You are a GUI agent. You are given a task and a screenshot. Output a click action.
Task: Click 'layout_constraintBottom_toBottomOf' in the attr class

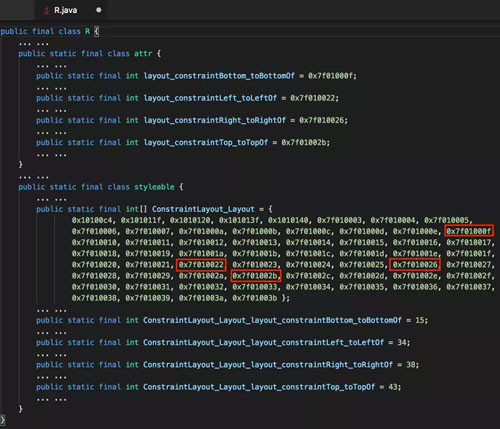(x=219, y=76)
